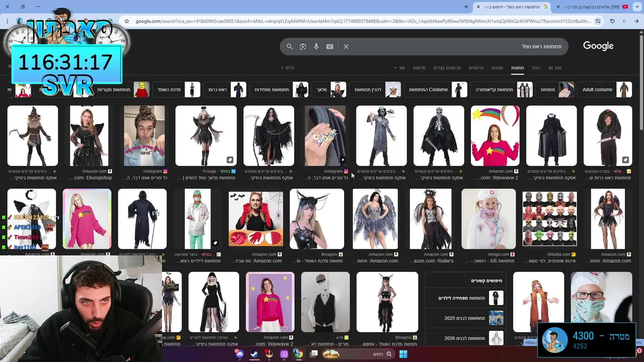Open a new browser tab with plus icon
This screenshot has width=644, height=362.
pyautogui.click(x=466, y=7)
